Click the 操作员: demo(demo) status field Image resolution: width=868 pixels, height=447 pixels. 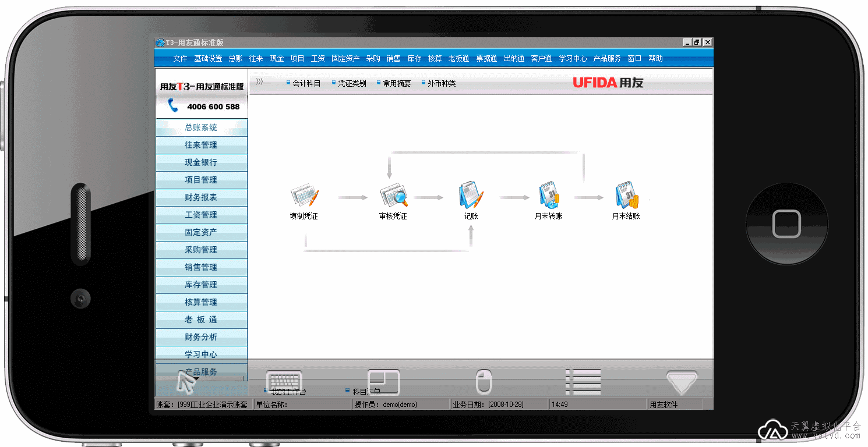[x=401, y=405]
